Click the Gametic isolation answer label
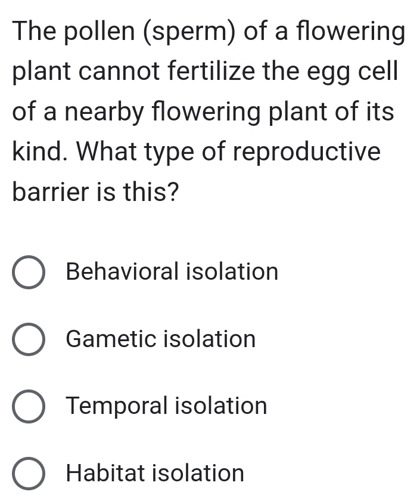 pos(161,339)
